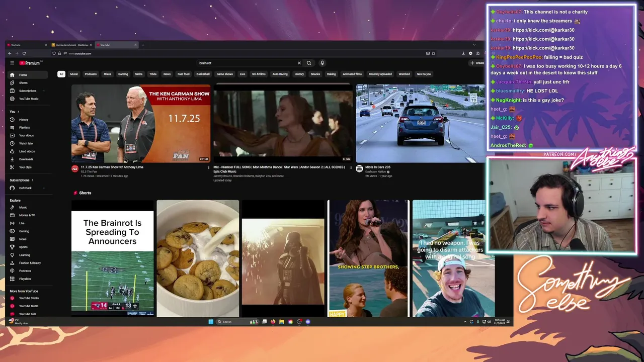Open YouTube Studio from More from YouTube
Image resolution: width=644 pixels, height=362 pixels.
click(x=28, y=298)
